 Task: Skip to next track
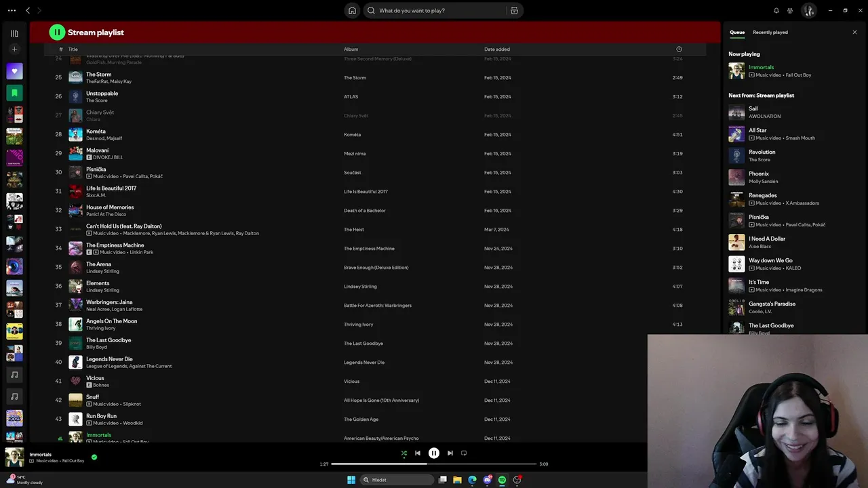pos(450,453)
